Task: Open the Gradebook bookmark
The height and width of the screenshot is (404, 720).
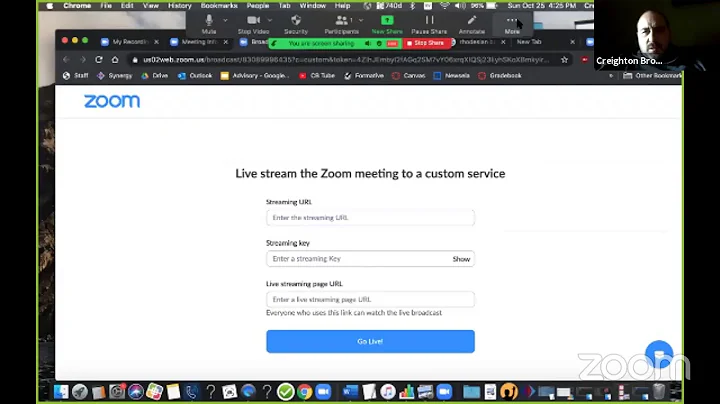Action: click(500, 76)
